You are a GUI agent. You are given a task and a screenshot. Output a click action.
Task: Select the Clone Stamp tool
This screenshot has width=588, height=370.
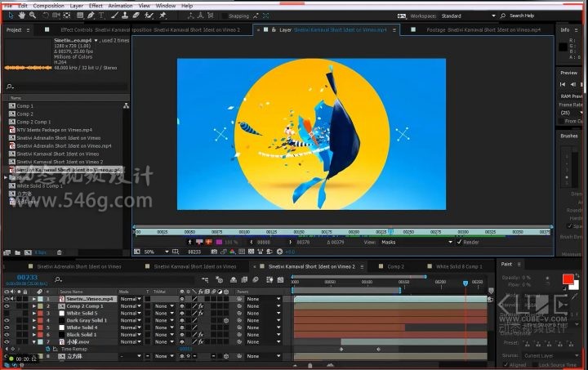pyautogui.click(x=125, y=16)
